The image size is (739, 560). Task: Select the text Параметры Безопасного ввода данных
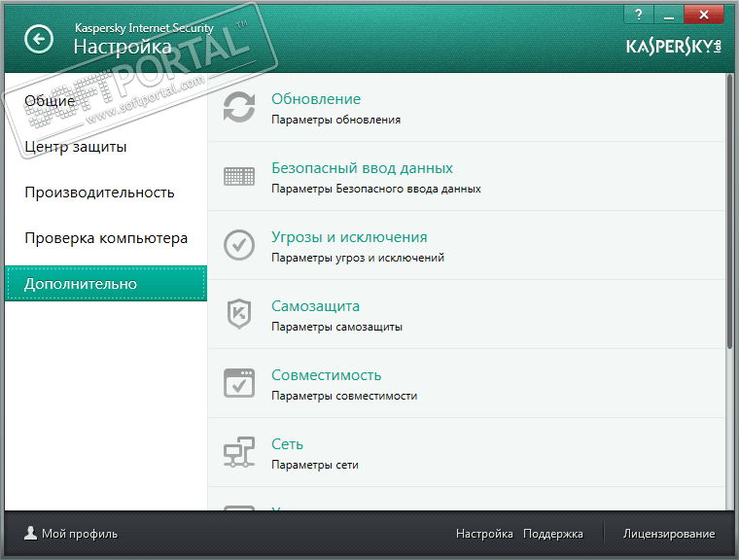point(376,189)
